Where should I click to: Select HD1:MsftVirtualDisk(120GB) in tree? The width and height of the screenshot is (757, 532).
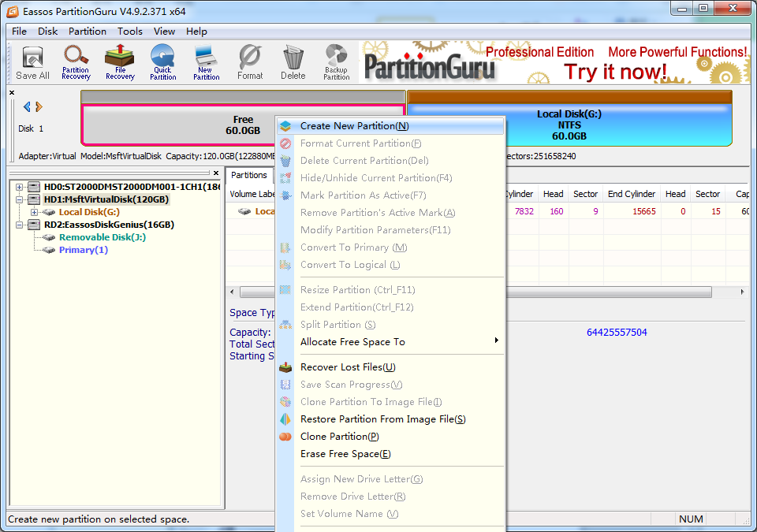click(x=106, y=199)
